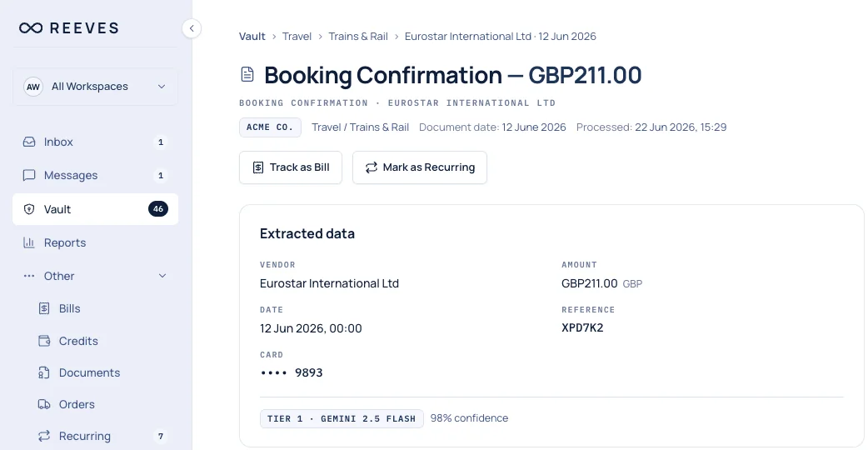Click the AW workspace avatar
This screenshot has height=450, width=868.
[33, 87]
